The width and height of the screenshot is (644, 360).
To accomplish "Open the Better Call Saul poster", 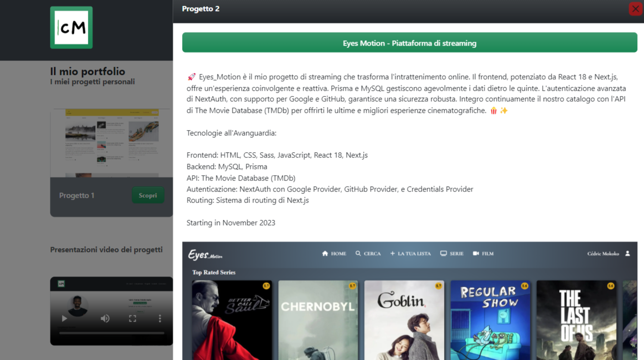I will (x=232, y=320).
